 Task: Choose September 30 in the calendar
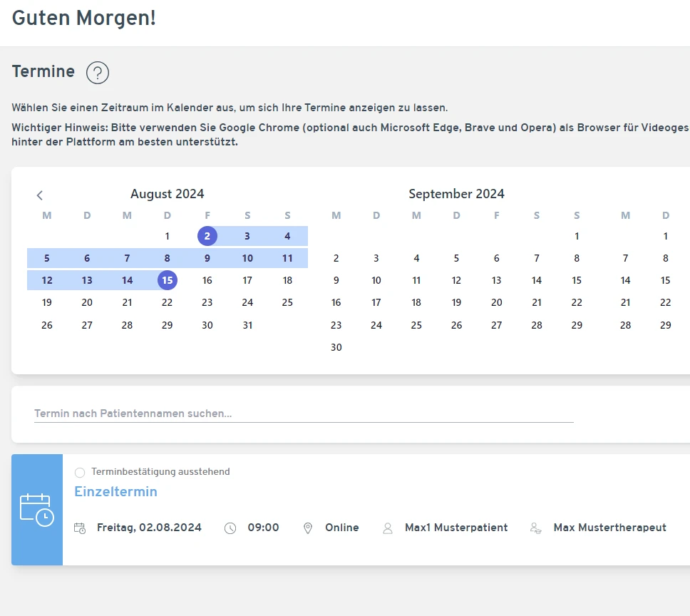pos(336,348)
